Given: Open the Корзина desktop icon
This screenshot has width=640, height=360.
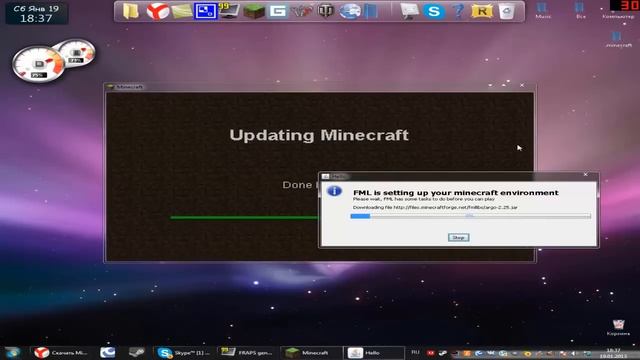Looking at the screenshot, I should click(618, 327).
